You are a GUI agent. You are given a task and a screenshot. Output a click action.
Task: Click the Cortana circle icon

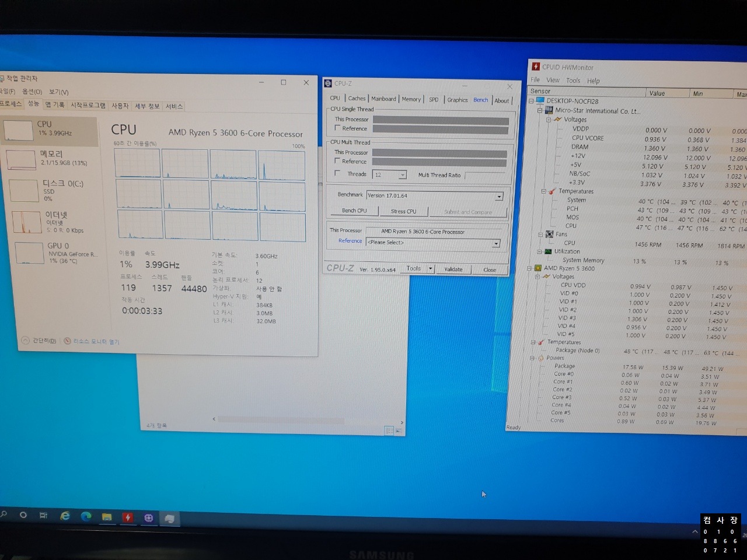(x=23, y=515)
